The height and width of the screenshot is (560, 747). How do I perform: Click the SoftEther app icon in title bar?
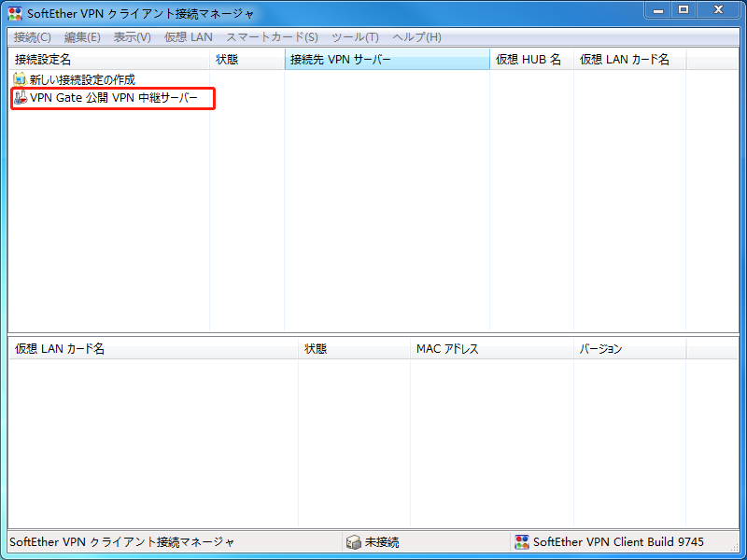(15, 13)
